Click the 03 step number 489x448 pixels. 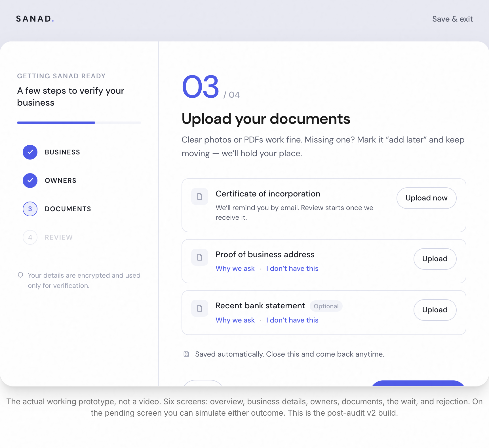pos(200,87)
